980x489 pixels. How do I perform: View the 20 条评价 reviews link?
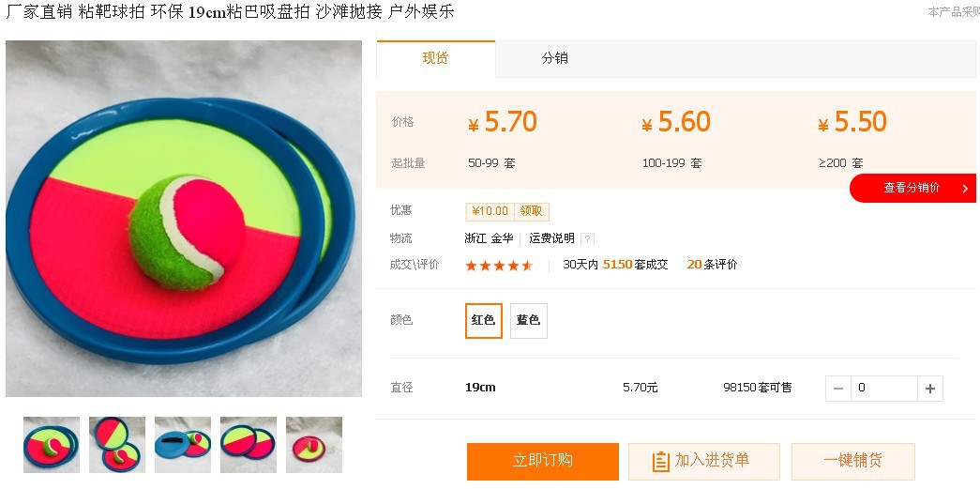coord(712,265)
